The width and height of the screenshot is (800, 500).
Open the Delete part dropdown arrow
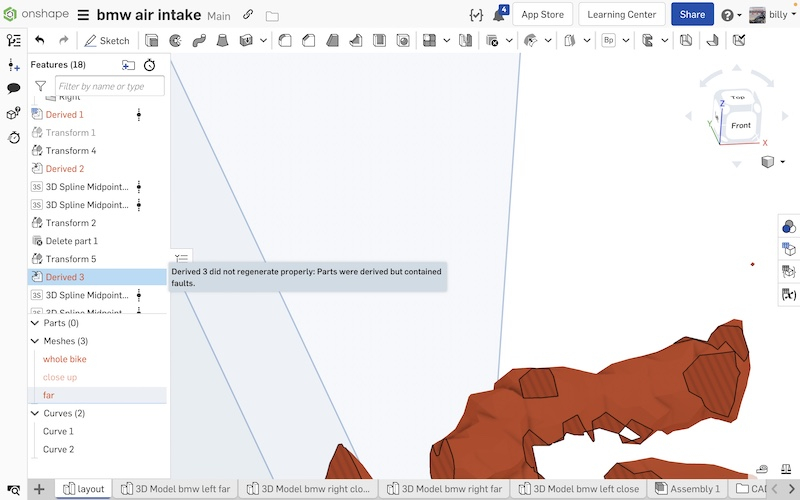tap(509, 40)
